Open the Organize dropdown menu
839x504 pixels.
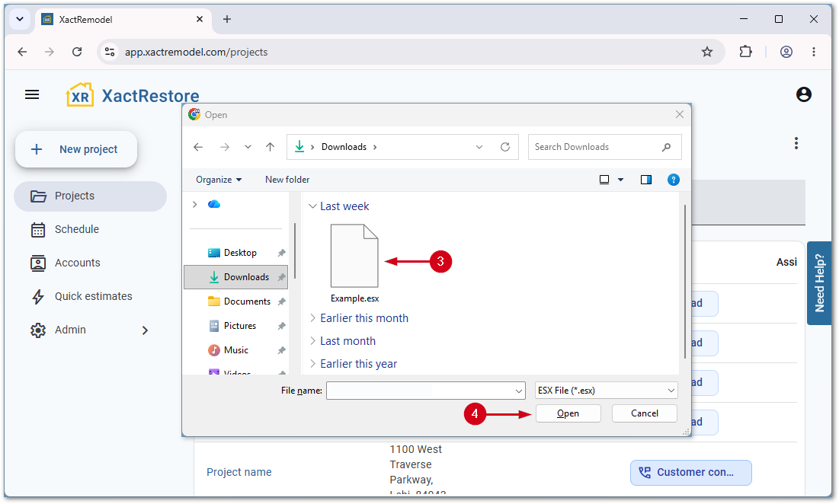pos(218,180)
